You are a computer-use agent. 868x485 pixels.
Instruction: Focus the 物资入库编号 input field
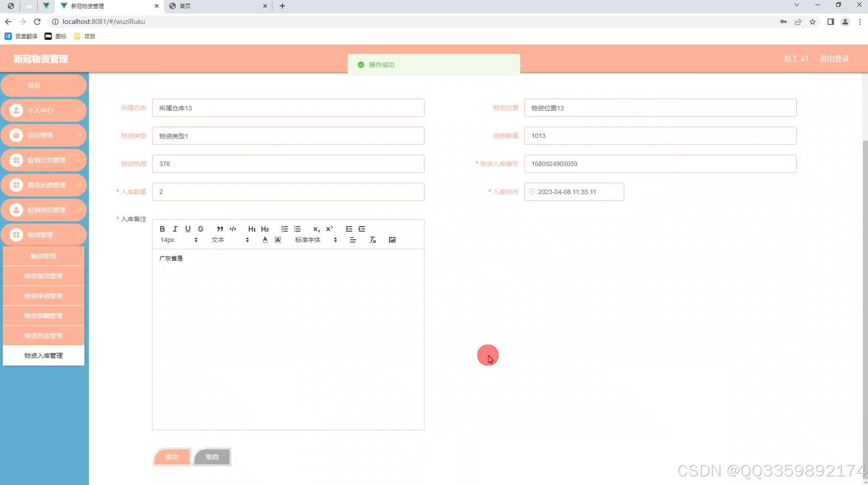tap(660, 164)
